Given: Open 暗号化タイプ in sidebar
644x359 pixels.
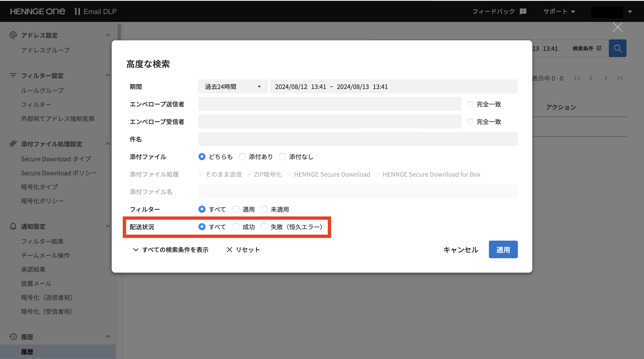Looking at the screenshot, I should [39, 187].
